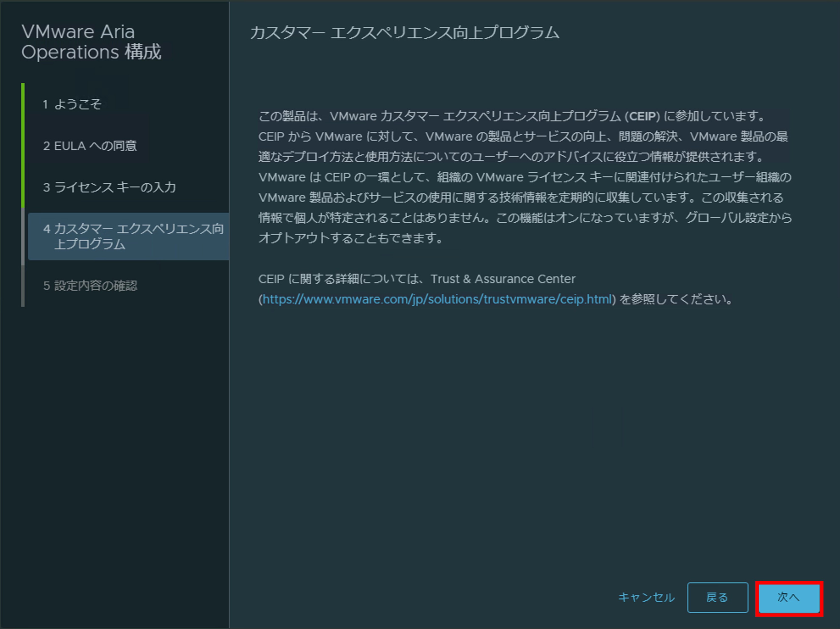Screen dimensions: 840x629
Task: Go to step 1 ようこそ
Action: (72, 104)
